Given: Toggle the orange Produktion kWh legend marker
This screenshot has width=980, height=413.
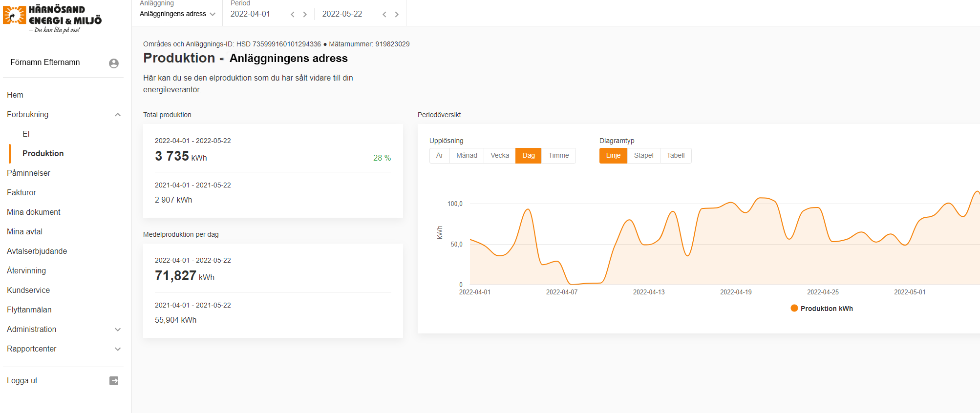Looking at the screenshot, I should coord(794,308).
